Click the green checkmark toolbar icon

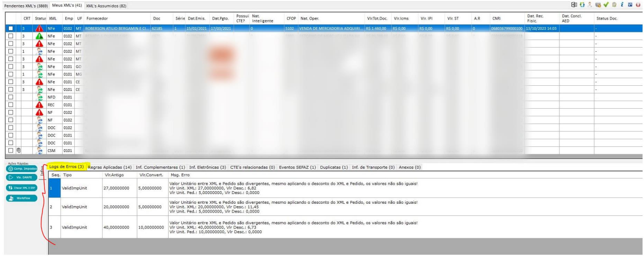tap(606, 5)
